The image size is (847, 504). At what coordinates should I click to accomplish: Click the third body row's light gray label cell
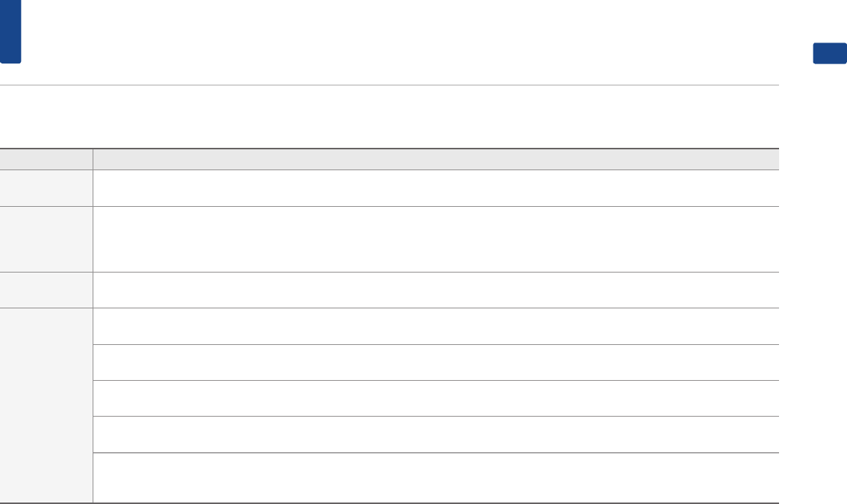pos(46,290)
